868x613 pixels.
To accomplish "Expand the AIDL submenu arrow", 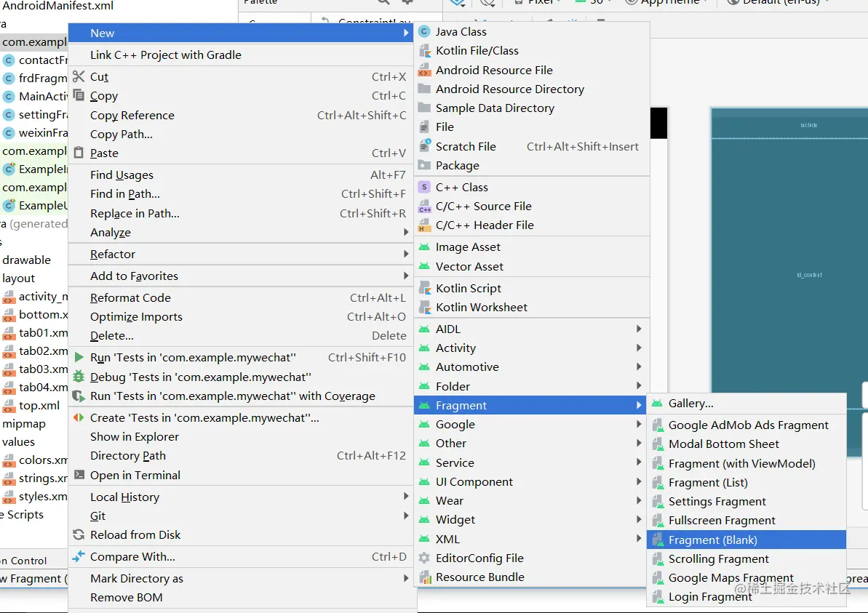I will (x=639, y=329).
